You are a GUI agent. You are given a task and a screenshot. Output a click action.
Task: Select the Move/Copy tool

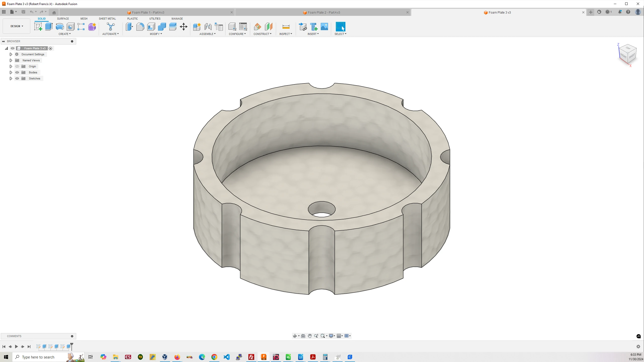click(x=184, y=27)
